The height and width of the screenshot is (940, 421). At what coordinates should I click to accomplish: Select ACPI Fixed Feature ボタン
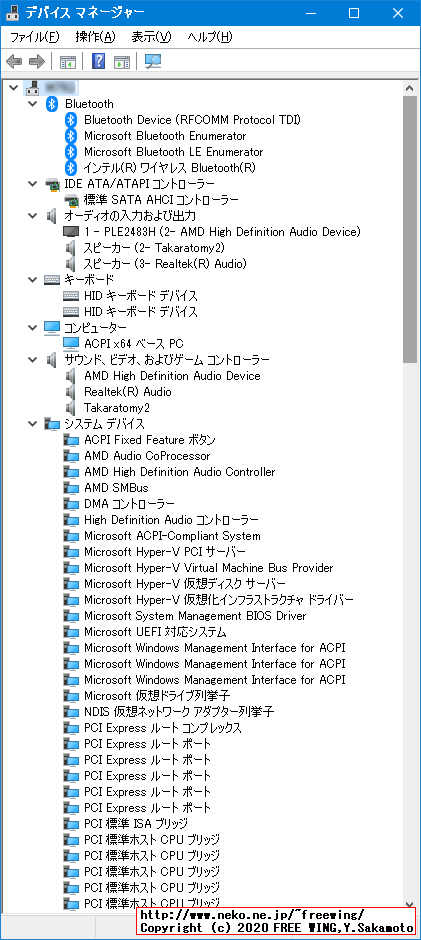tap(150, 440)
